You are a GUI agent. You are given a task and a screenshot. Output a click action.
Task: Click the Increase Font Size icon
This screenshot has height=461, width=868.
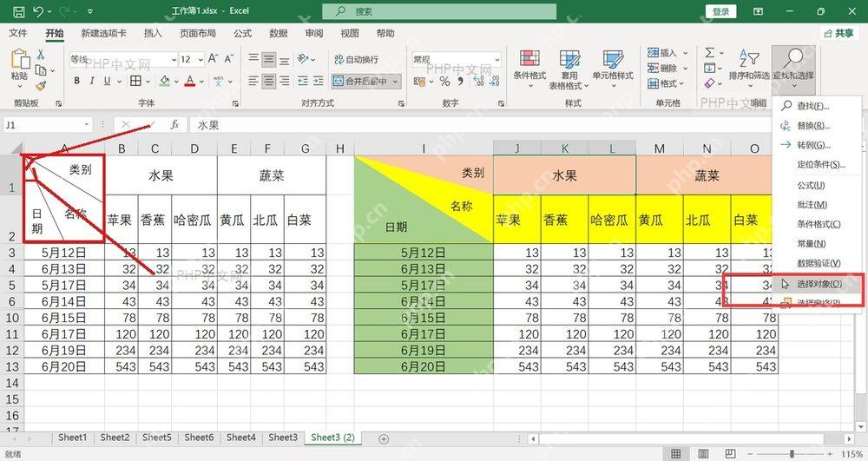[x=214, y=59]
